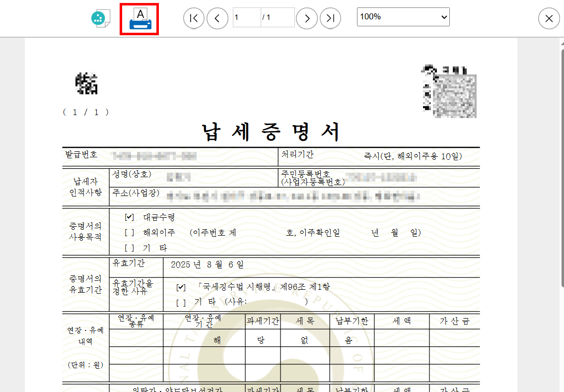Go to the previous page

[217, 18]
